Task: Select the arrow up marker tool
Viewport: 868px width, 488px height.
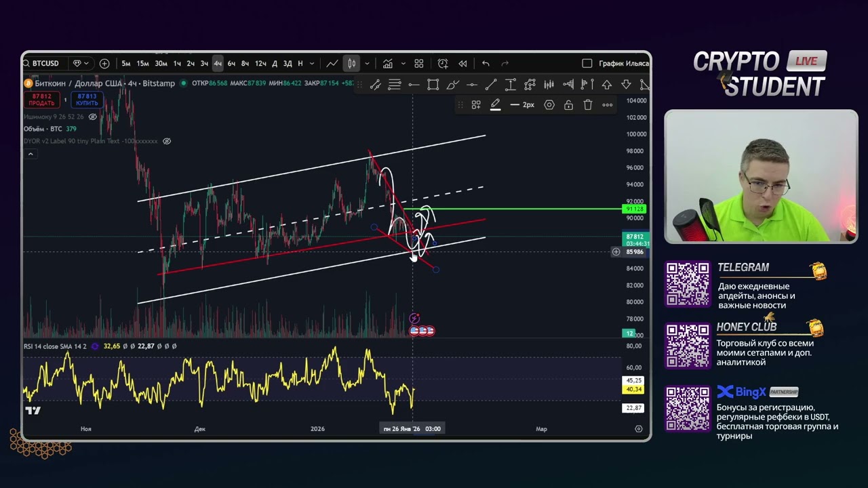Action: tap(607, 85)
